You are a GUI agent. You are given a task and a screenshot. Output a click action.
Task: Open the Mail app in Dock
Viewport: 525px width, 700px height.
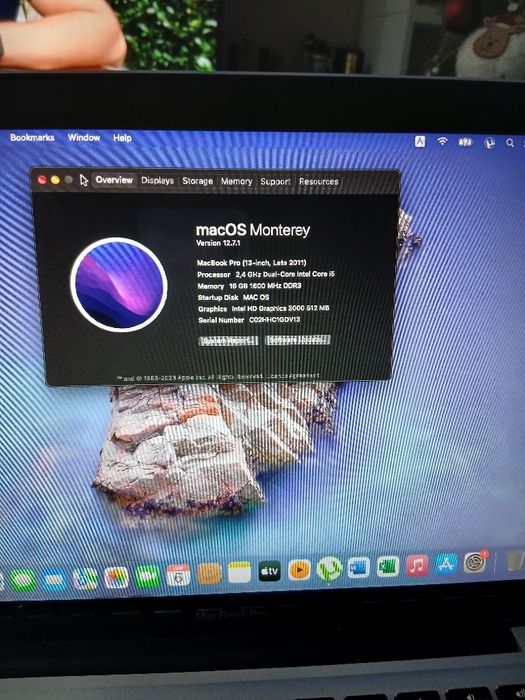point(54,580)
